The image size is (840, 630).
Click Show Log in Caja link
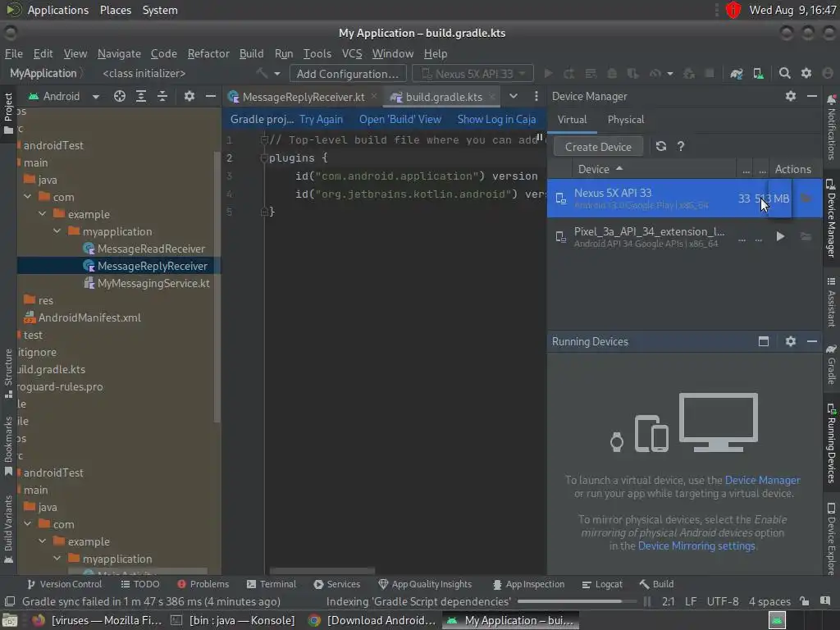pos(496,120)
